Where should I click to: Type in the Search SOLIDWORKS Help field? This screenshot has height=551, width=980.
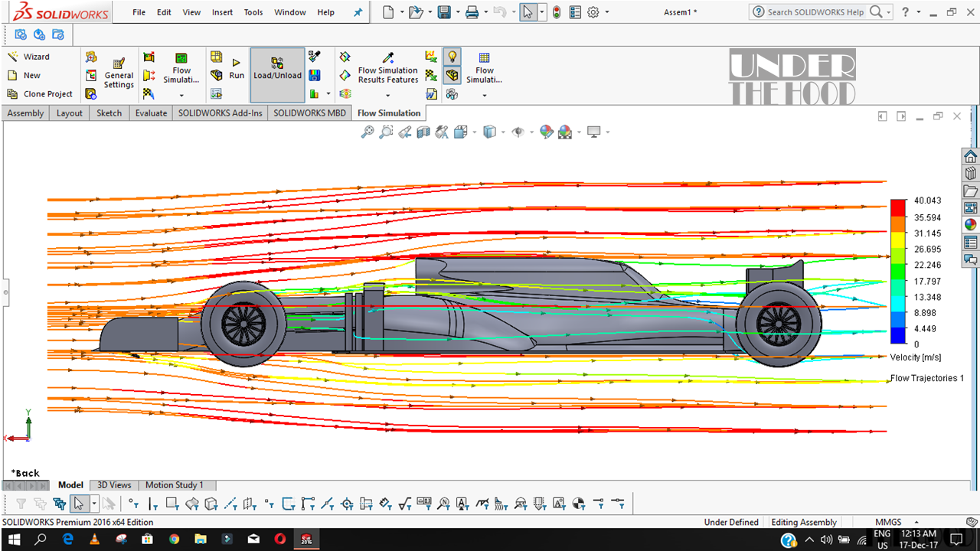point(815,12)
